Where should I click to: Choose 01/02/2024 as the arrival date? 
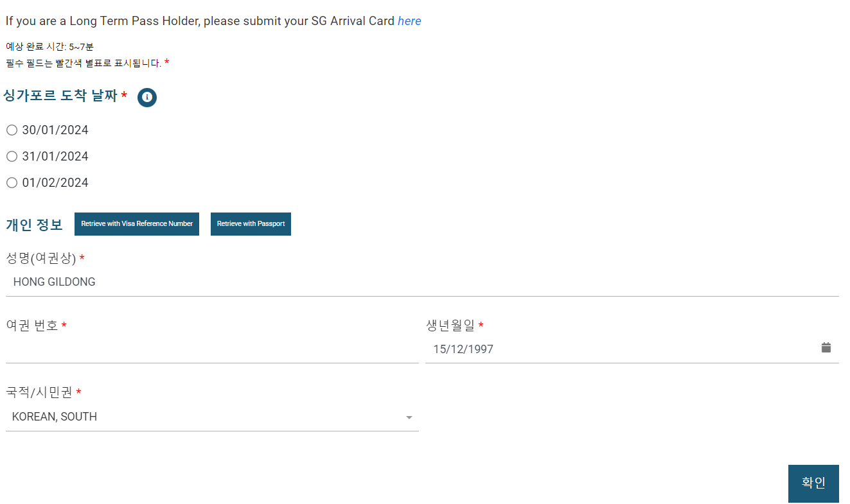[12, 182]
